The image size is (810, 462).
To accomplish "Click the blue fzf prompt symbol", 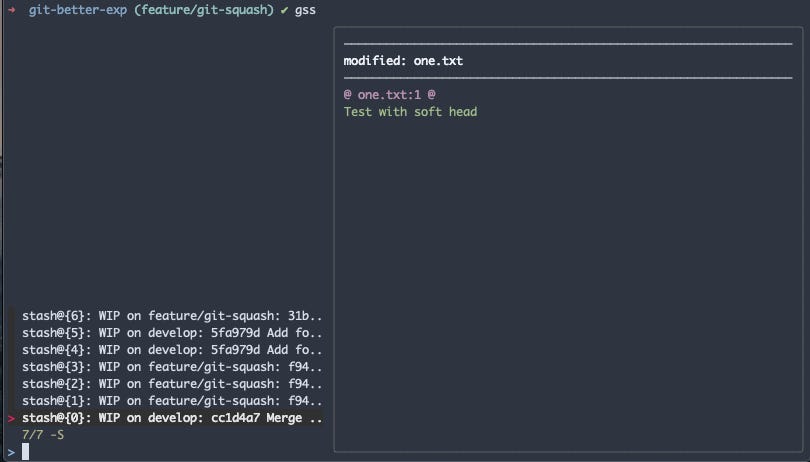I will (11, 452).
